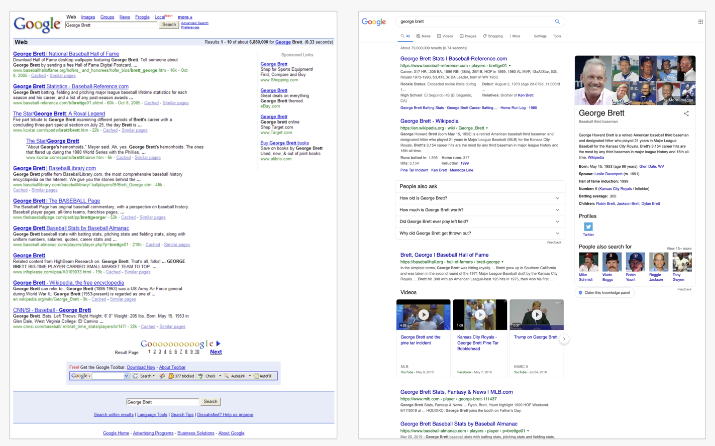Open 'George Brett | National Baseball Hall of Fame' result
The height and width of the screenshot is (446, 715).
point(66,54)
